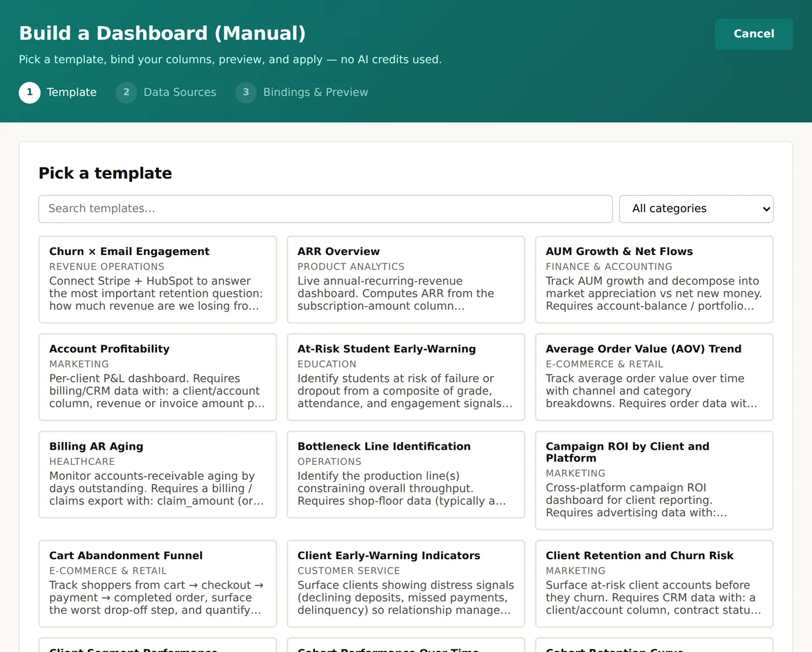Click the "EDUCATION" category label
812x652 pixels.
[327, 364]
